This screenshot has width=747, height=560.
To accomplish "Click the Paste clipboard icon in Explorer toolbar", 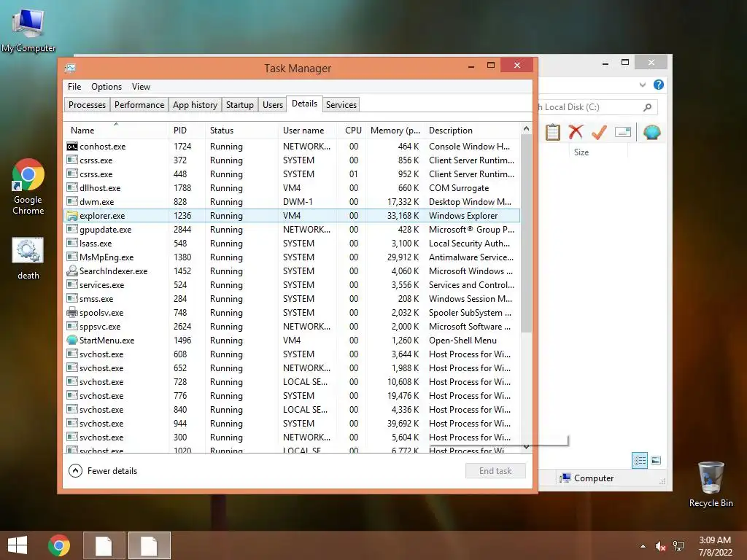I will pos(553,132).
